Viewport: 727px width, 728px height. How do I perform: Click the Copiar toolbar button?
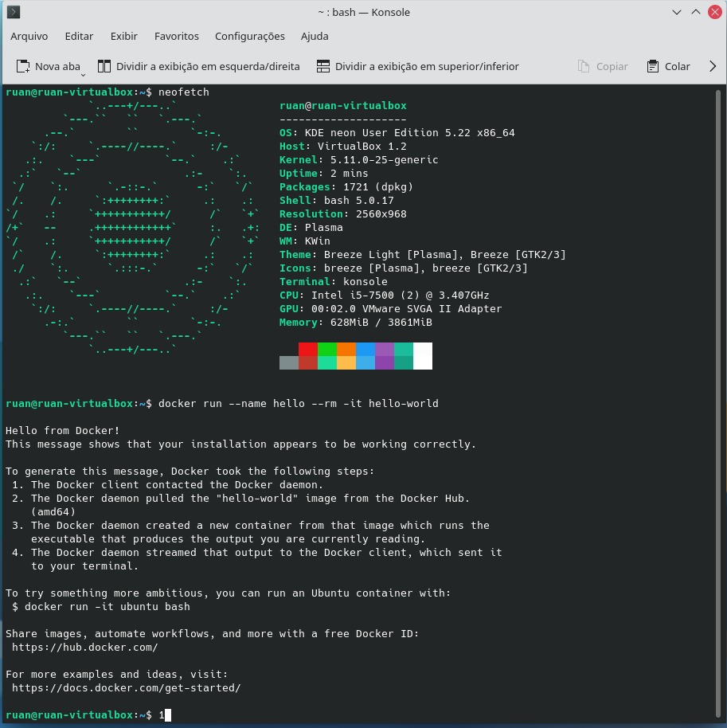tap(603, 66)
